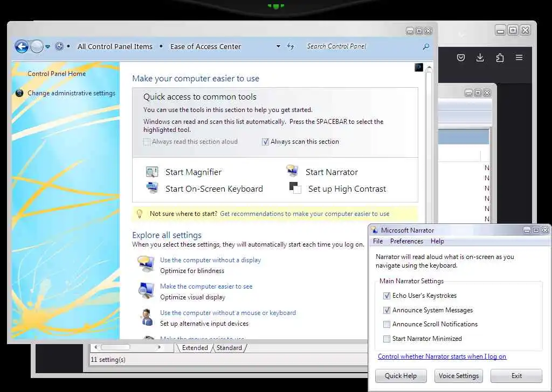
Task: Open Narrator Preferences menu
Action: [406, 241]
